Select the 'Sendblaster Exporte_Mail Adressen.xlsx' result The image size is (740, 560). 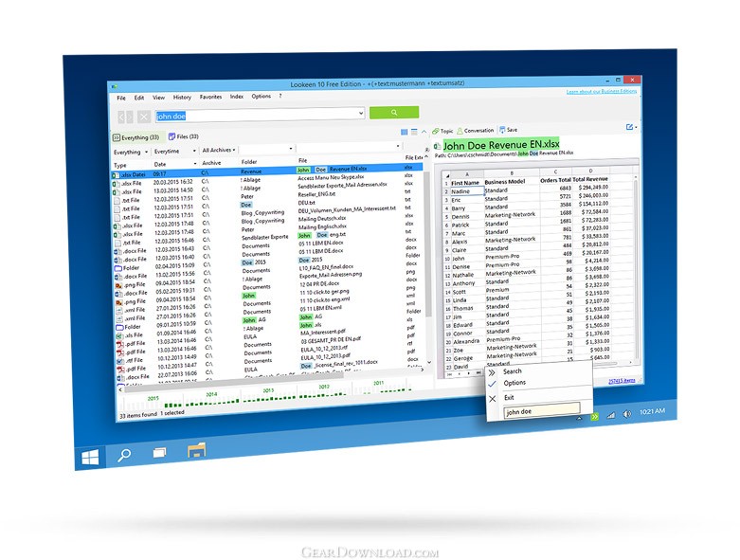pyautogui.click(x=342, y=186)
